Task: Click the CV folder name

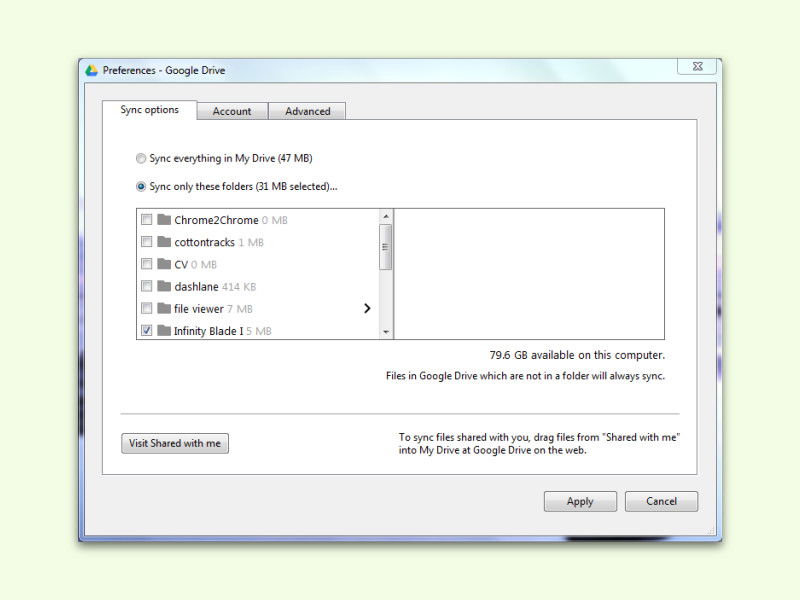Action: point(181,264)
